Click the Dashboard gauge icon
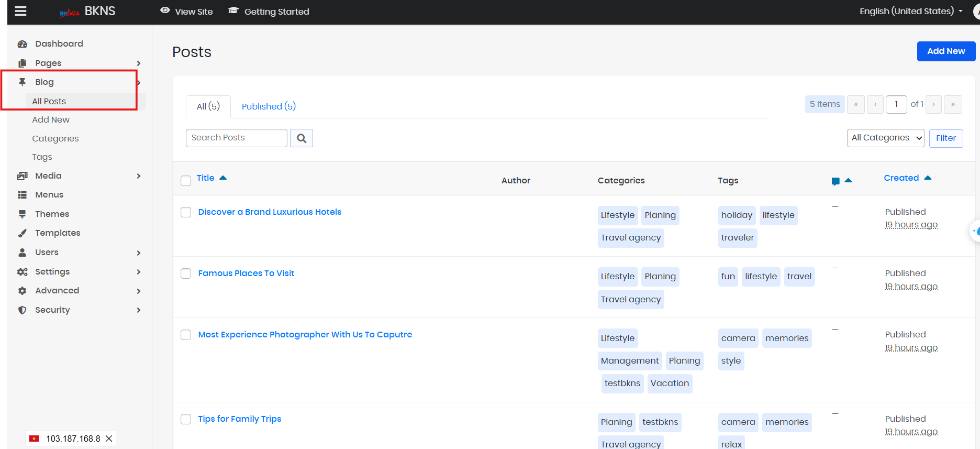Viewport: 980px width, 449px height. [x=22, y=44]
